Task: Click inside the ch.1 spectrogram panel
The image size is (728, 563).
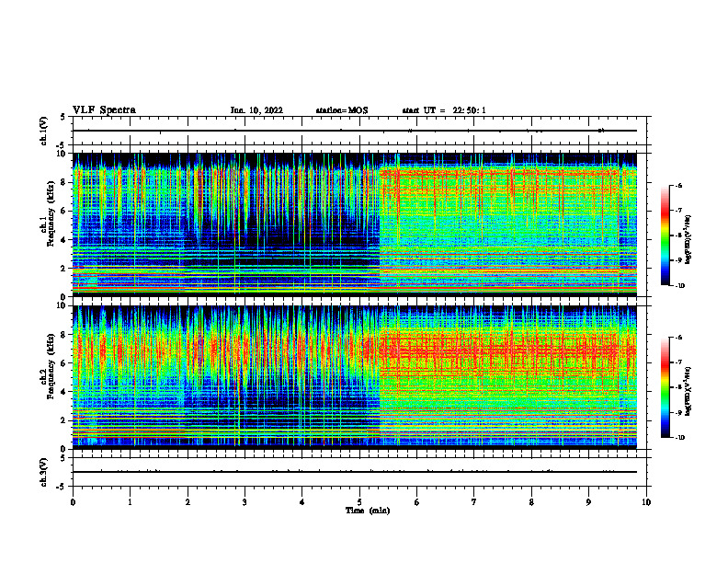Action: point(355,224)
